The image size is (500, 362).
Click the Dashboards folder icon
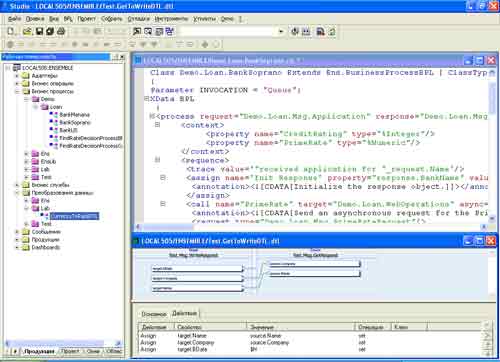(26, 247)
